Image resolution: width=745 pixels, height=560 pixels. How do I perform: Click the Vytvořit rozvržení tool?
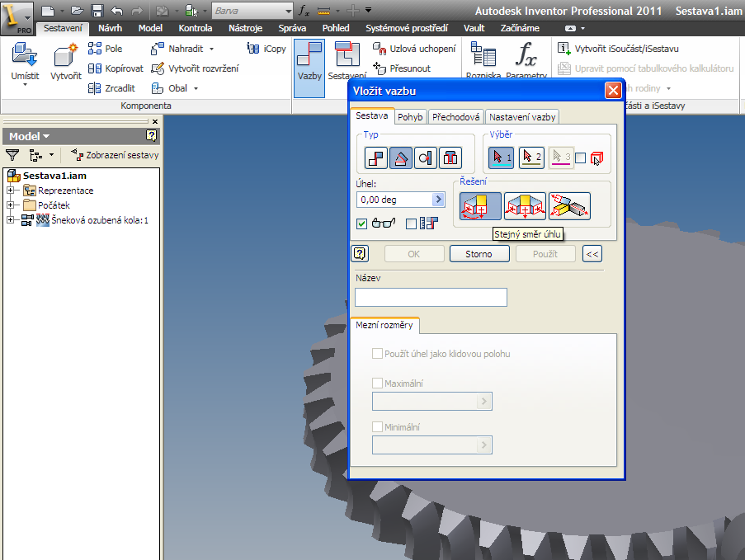click(195, 68)
